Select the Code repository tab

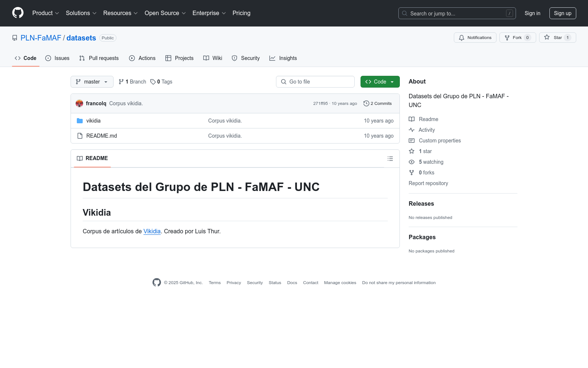pyautogui.click(x=25, y=58)
